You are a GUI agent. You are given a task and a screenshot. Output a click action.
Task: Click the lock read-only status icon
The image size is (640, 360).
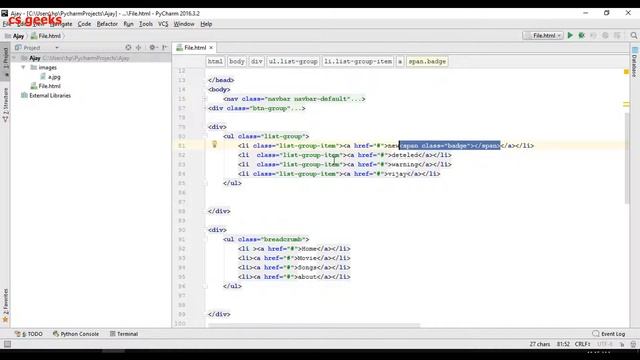point(622,344)
